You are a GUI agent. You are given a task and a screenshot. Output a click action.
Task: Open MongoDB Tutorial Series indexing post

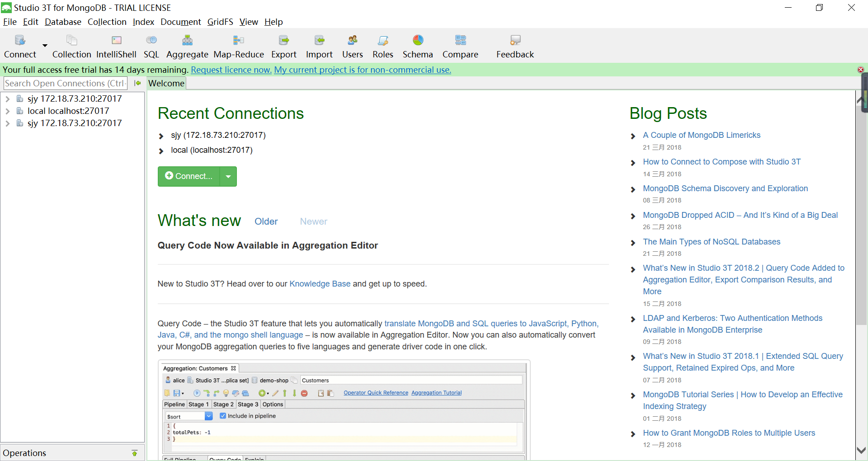click(x=743, y=400)
